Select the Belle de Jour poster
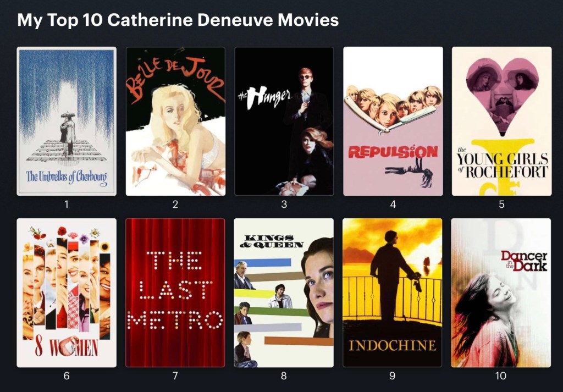Screen dimensions: 563x392 (175, 122)
